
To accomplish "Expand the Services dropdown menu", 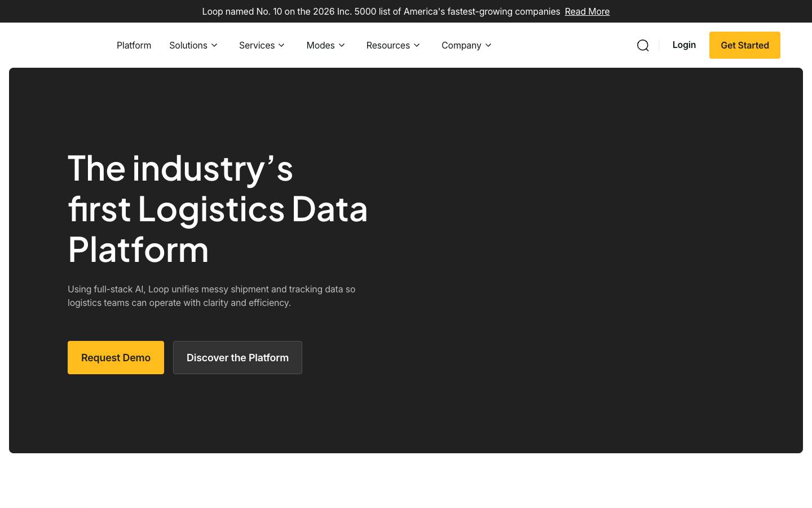I will (x=262, y=45).
